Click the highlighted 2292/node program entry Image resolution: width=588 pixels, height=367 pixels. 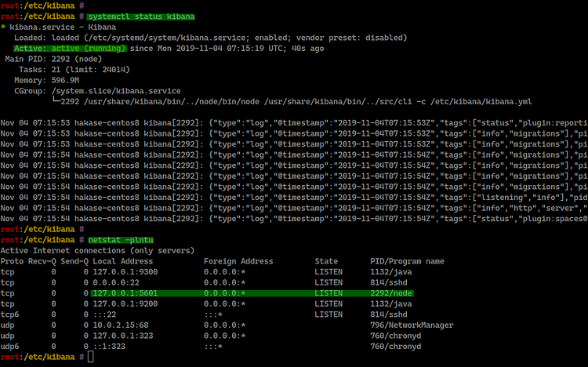tap(392, 293)
